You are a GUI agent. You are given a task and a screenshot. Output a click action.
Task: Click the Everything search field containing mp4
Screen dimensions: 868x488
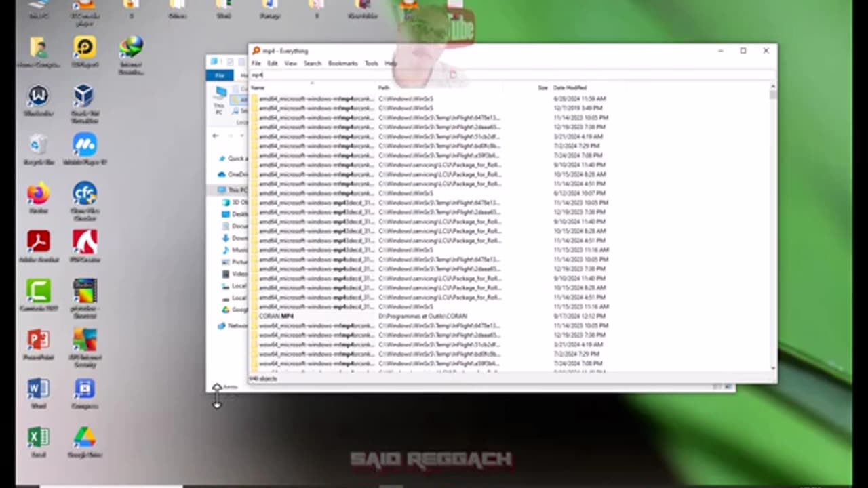512,75
